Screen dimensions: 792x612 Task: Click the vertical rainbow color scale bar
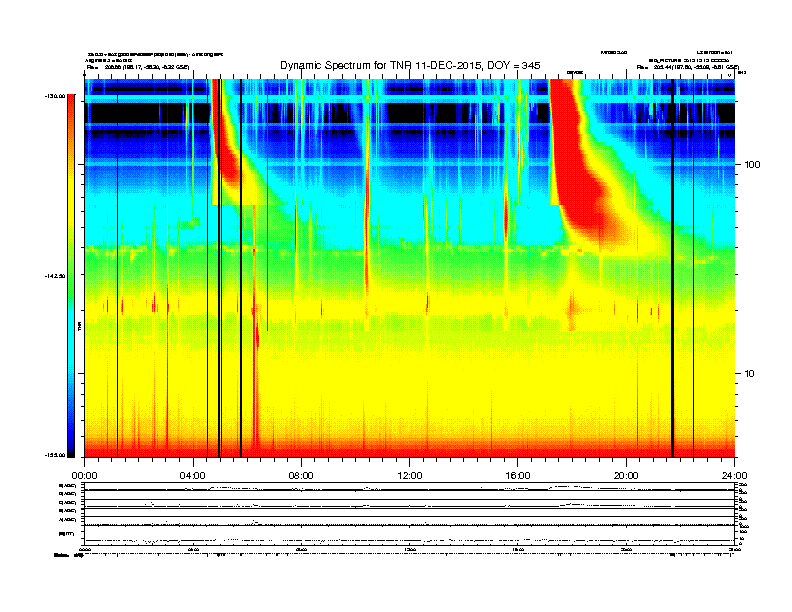point(71,276)
